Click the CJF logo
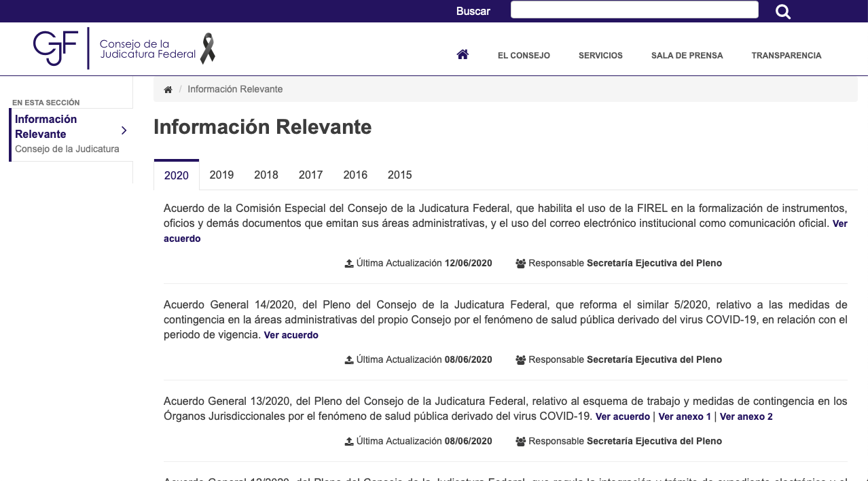868x481 pixels. (x=56, y=48)
